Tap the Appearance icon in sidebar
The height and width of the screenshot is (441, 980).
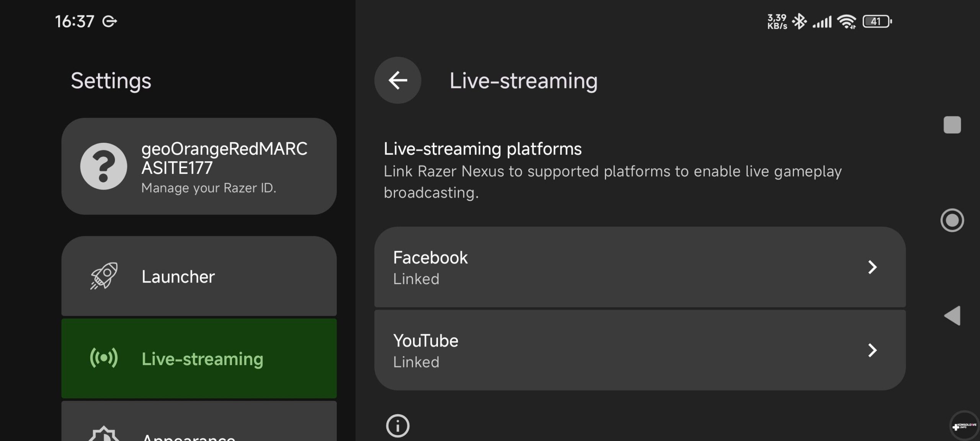[x=104, y=434]
